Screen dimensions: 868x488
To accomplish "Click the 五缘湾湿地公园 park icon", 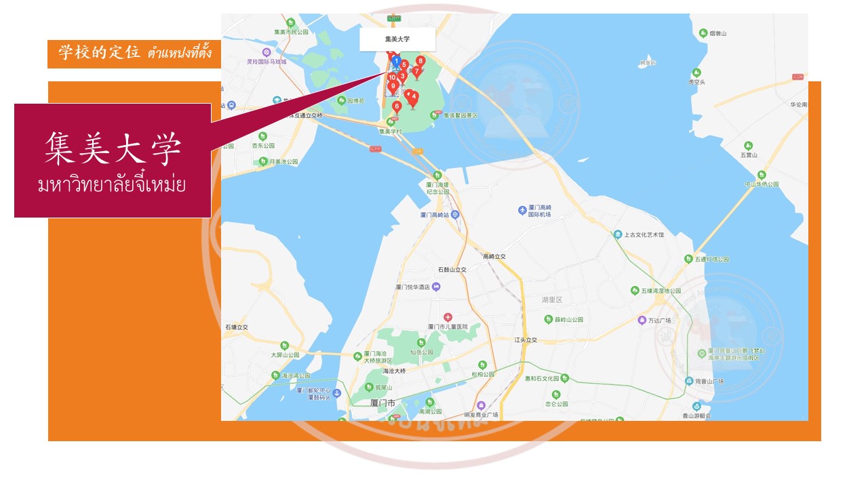I will 635,290.
